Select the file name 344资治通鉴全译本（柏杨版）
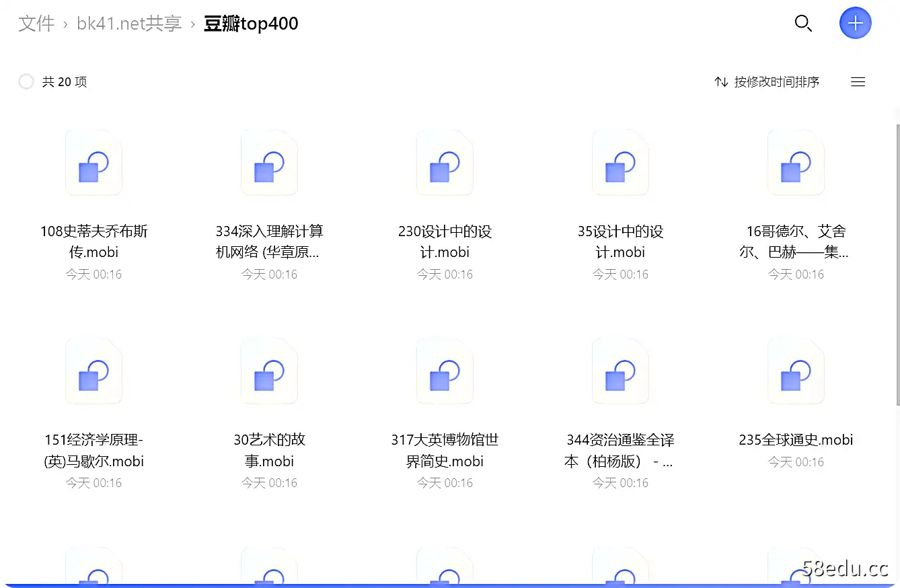 620,450
